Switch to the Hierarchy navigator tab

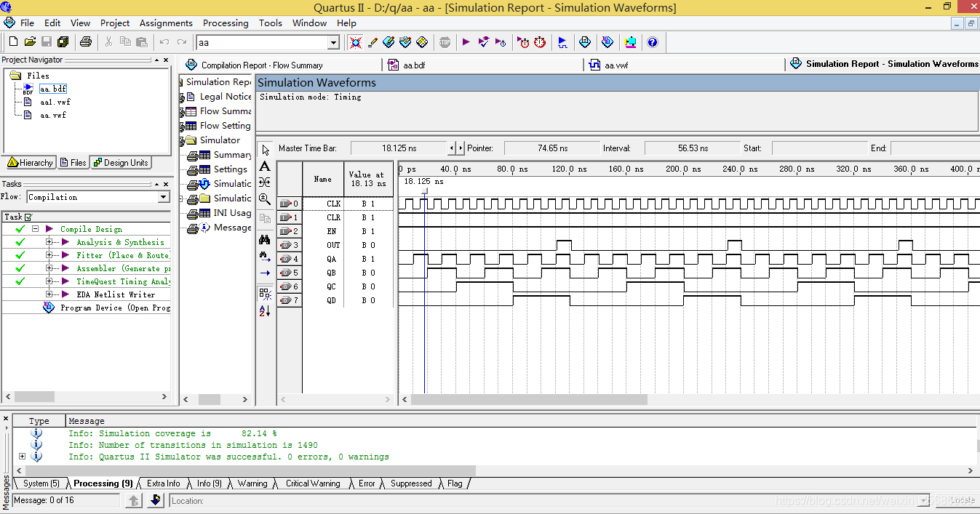(x=30, y=162)
